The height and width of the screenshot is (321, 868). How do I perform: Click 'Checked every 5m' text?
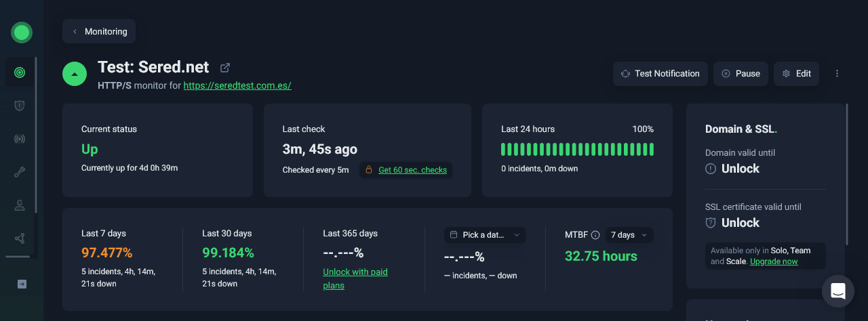coord(316,170)
